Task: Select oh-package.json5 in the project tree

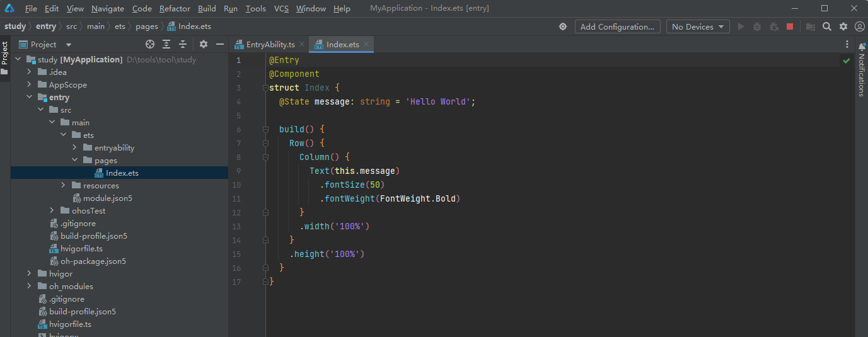Action: click(93, 261)
